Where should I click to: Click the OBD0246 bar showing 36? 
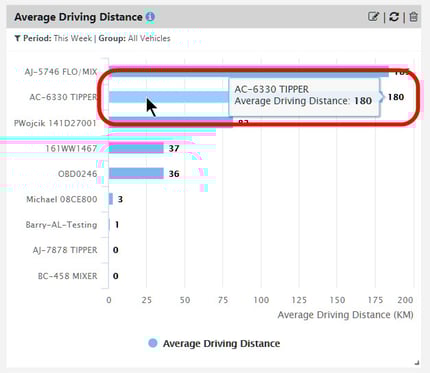(136, 174)
